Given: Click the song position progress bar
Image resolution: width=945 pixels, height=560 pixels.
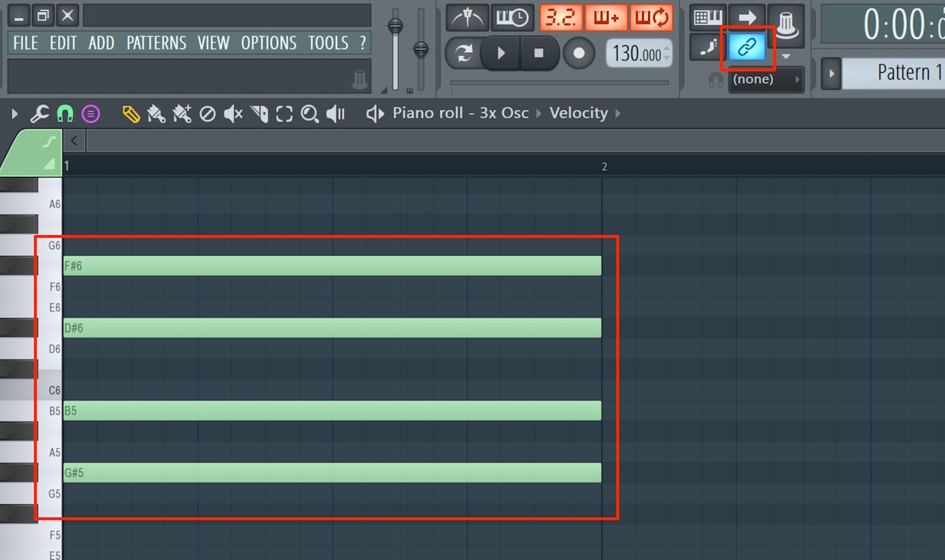Looking at the screenshot, I should [560, 83].
